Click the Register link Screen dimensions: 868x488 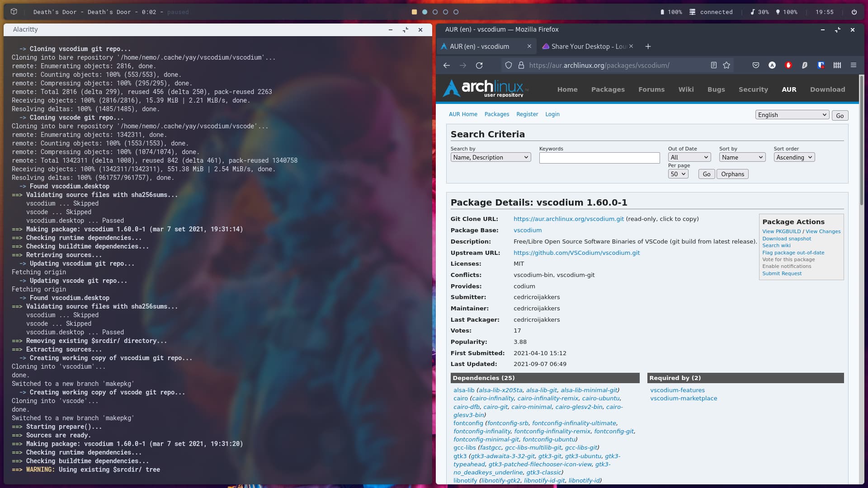coord(527,114)
